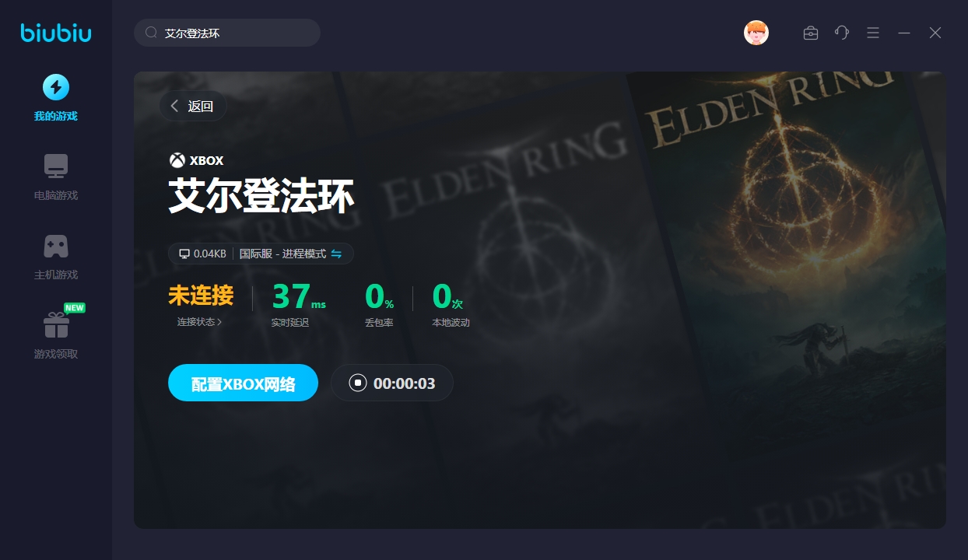Open the toolbox briefcase icon
This screenshot has height=560, width=968.
(811, 33)
